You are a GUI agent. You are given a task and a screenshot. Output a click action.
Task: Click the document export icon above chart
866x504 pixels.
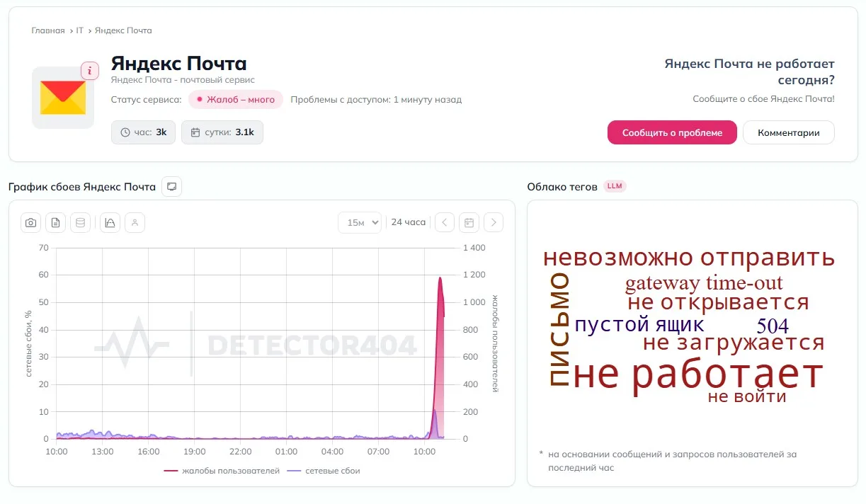pos(56,222)
